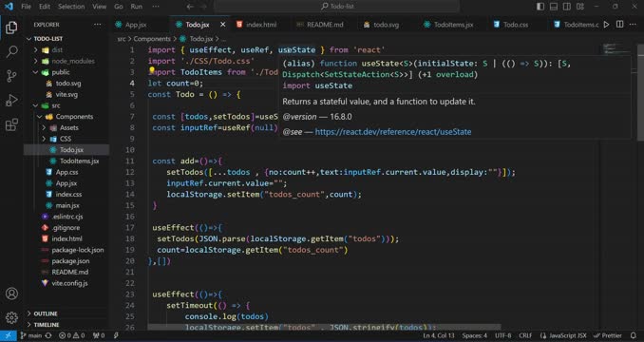Open the Accounts menu icon
Viewport: 644px width, 342px height.
tap(11, 294)
